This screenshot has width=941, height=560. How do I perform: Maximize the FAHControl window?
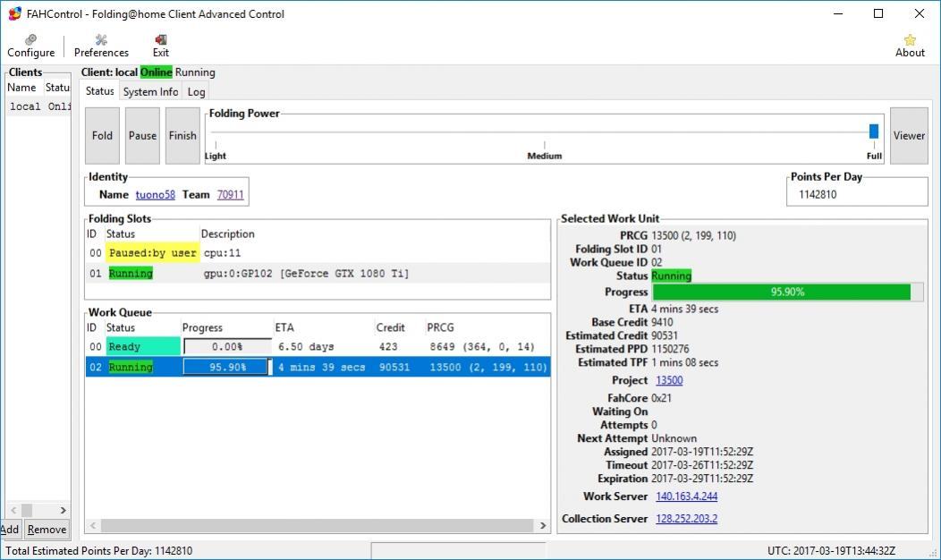click(x=878, y=13)
